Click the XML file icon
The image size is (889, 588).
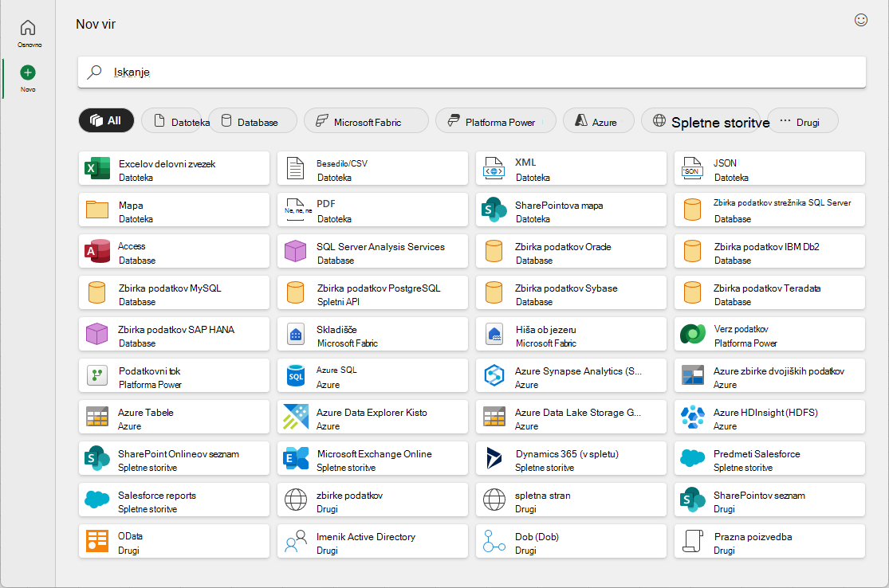[x=494, y=168]
